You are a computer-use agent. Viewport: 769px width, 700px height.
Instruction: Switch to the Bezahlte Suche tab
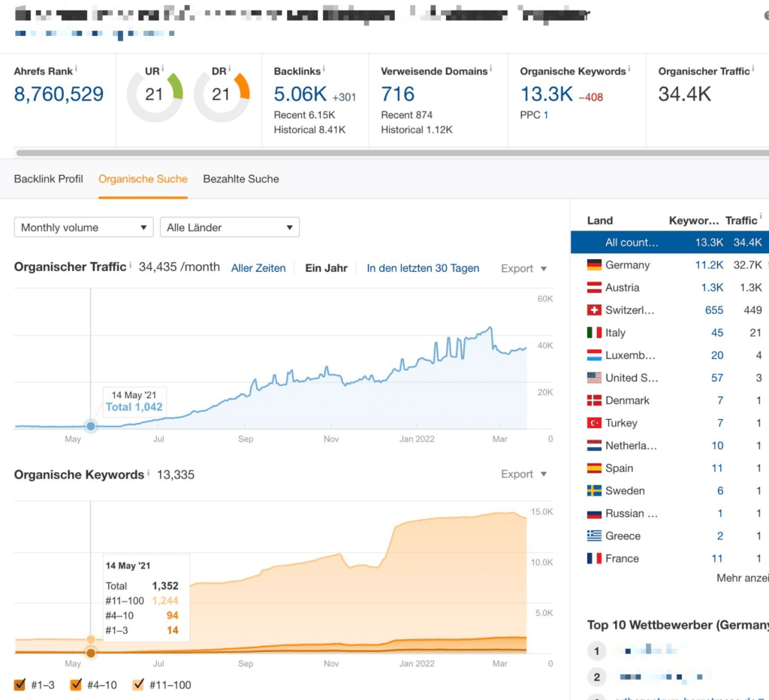pos(241,179)
